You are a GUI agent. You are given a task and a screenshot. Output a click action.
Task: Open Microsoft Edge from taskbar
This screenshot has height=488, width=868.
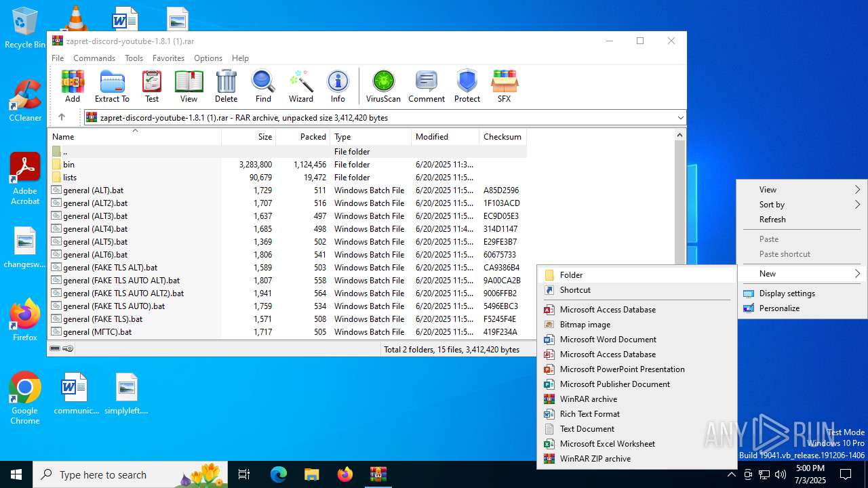click(x=279, y=474)
